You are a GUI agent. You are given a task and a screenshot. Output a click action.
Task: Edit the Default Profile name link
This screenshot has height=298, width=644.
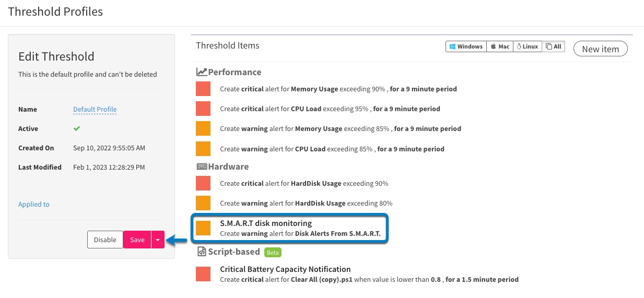click(95, 110)
